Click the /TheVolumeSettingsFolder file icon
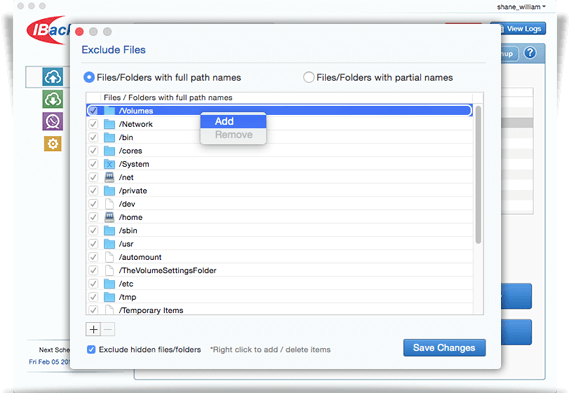The height and width of the screenshot is (393, 570). 109,270
